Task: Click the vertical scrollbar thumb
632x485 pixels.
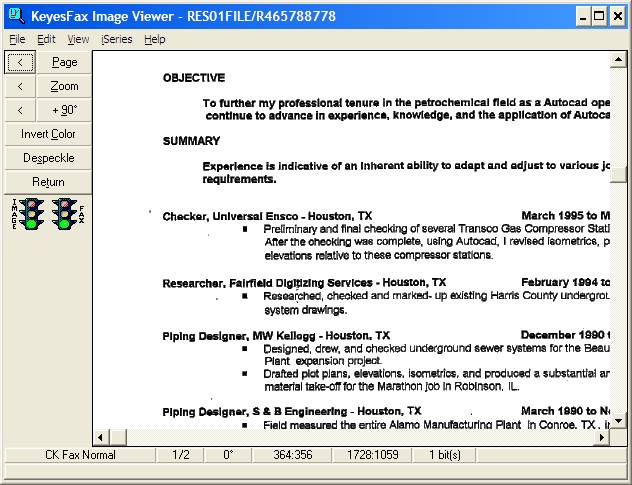Action: tap(618, 174)
